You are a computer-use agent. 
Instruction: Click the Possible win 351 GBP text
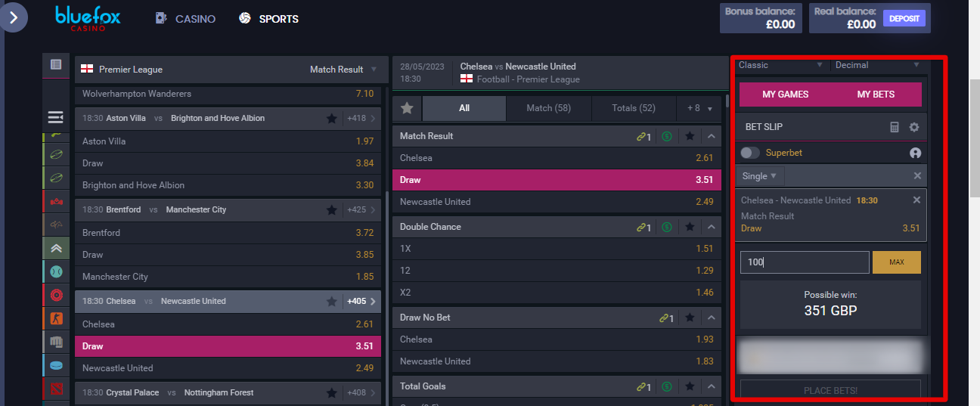pyautogui.click(x=830, y=304)
